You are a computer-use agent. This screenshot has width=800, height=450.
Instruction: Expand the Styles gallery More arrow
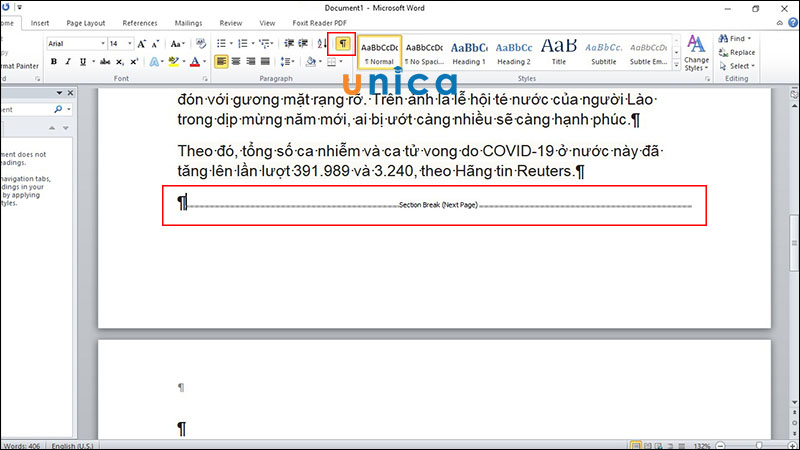click(x=677, y=65)
